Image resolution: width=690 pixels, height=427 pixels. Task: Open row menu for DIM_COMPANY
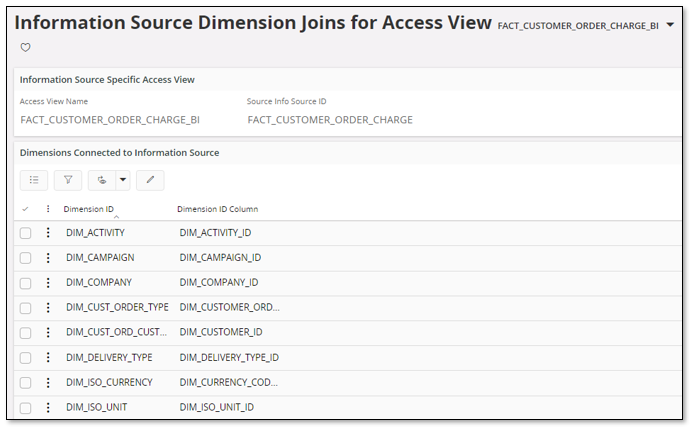[47, 283]
